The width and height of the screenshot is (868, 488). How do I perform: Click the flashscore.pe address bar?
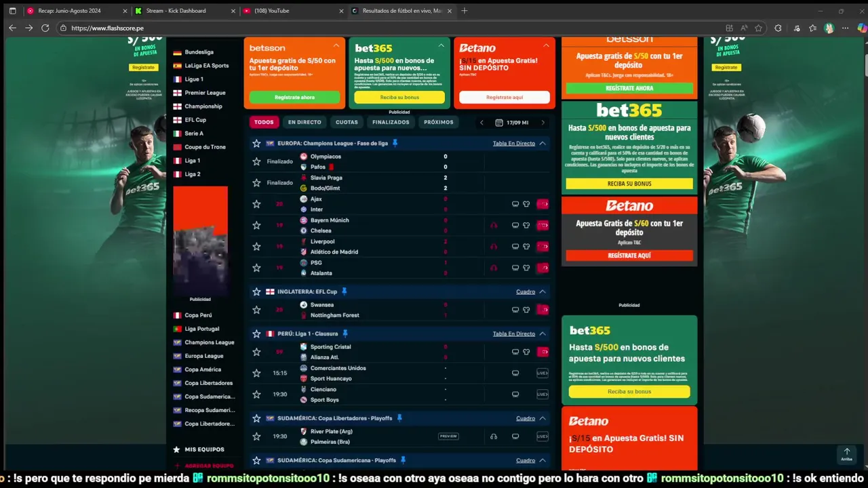coord(387,28)
